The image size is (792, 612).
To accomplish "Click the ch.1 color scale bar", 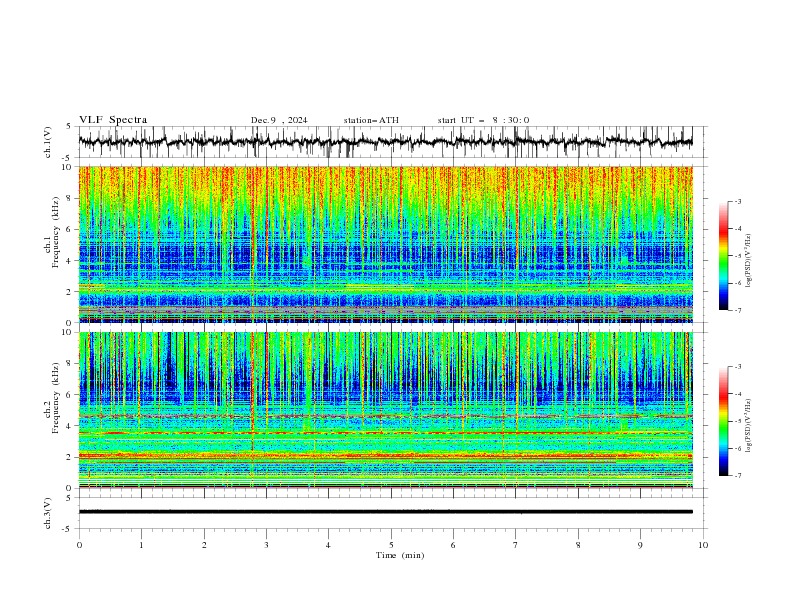I will point(723,255).
